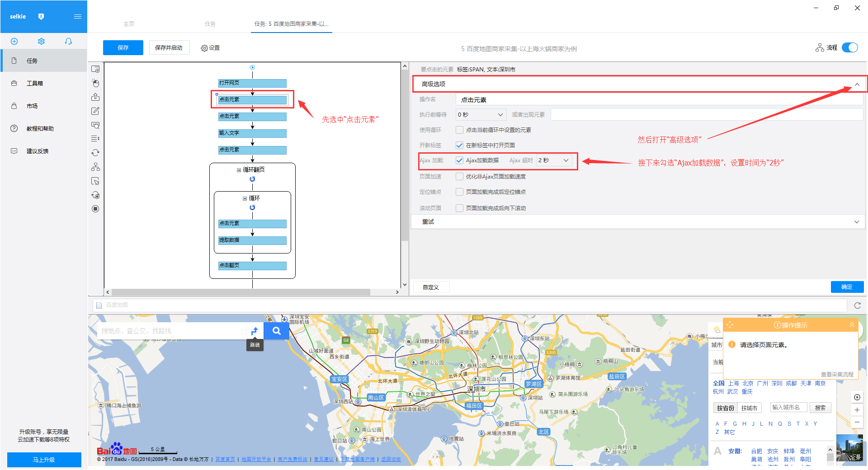Select the move-mouse pointer tool
This screenshot has height=470, width=868.
click(95, 181)
